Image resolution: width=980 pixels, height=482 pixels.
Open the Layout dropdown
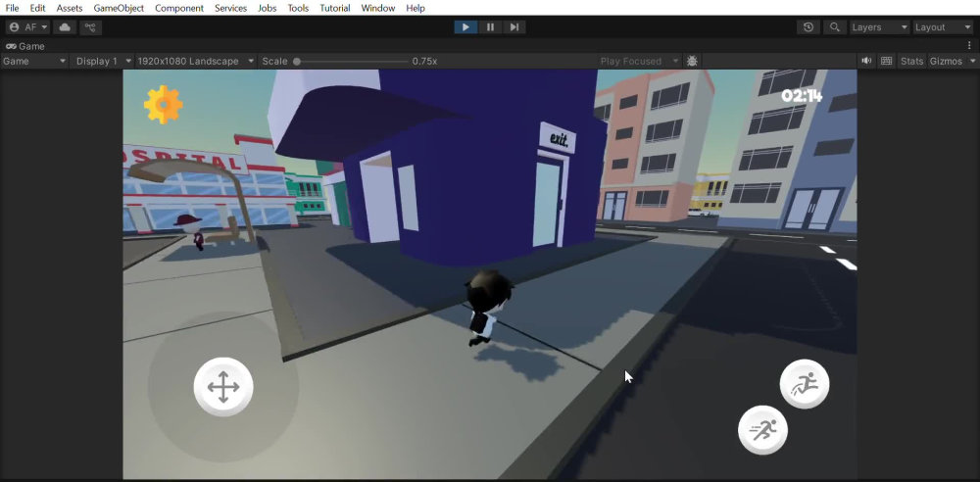(943, 27)
